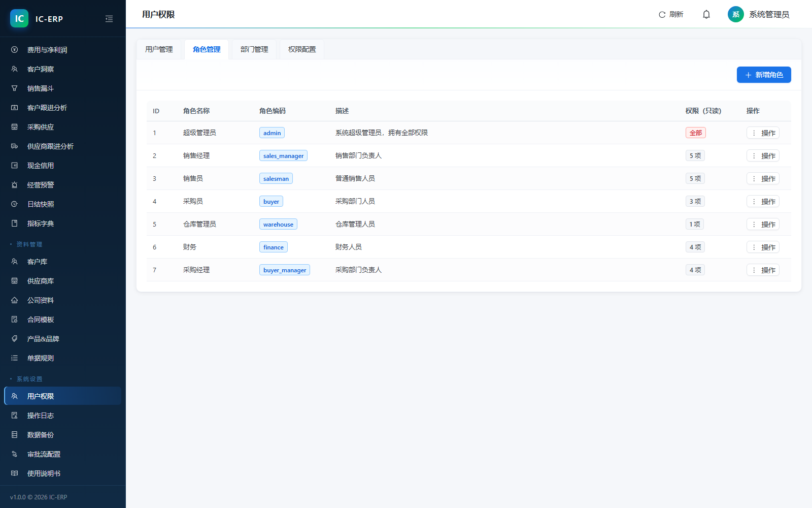This screenshot has height=508, width=812.
Task: Open 单据规则 in the sidebar
Action: point(63,358)
